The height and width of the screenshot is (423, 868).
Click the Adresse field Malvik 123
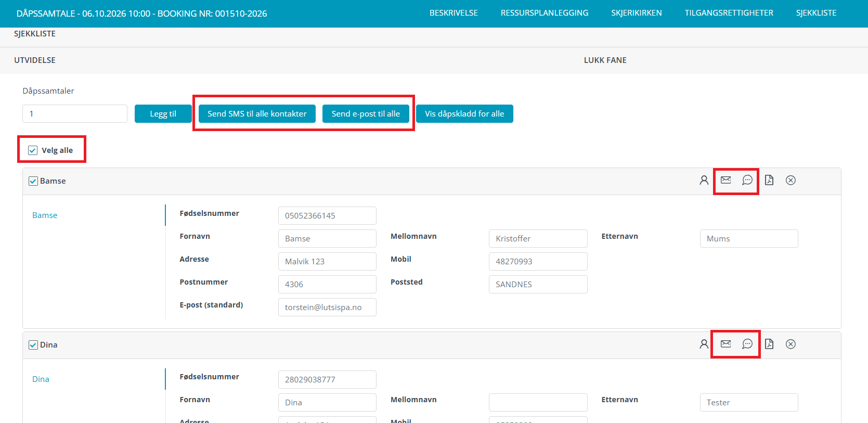(x=327, y=261)
